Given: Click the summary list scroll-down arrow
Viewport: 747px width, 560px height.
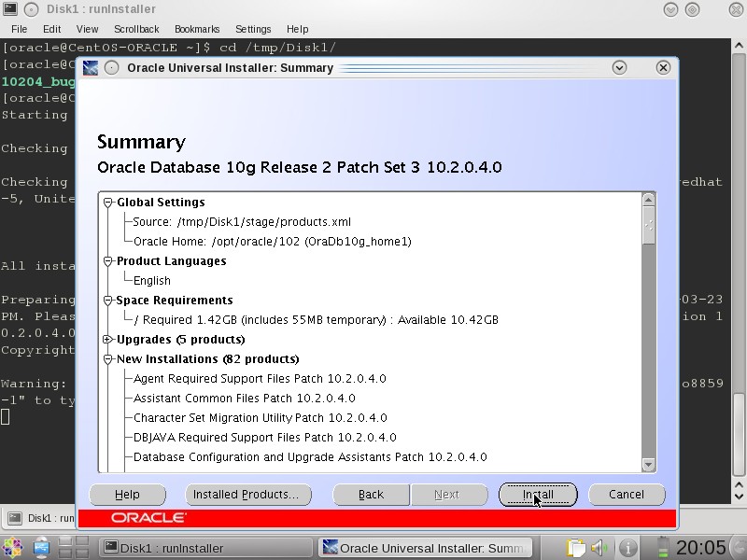Looking at the screenshot, I should point(648,464).
